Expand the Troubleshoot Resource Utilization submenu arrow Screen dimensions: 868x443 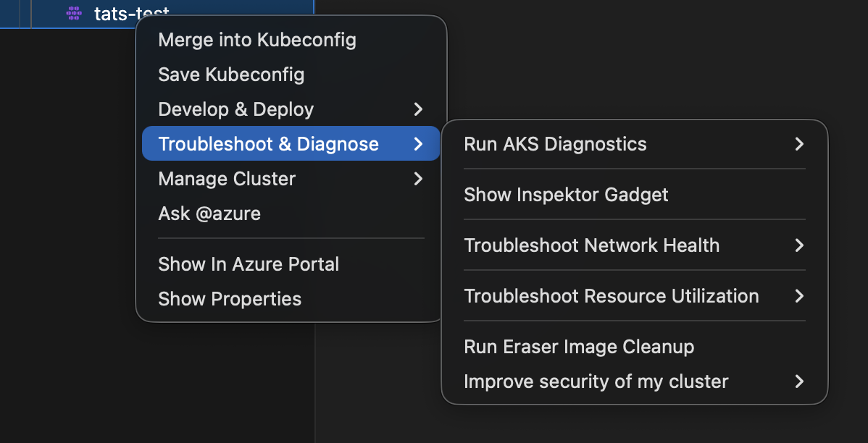799,296
